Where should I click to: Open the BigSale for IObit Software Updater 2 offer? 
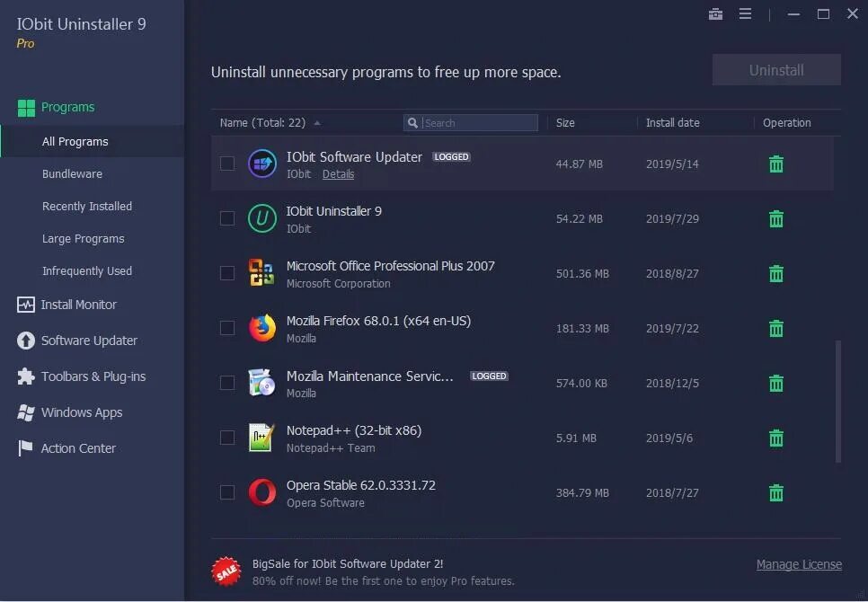pos(348,564)
